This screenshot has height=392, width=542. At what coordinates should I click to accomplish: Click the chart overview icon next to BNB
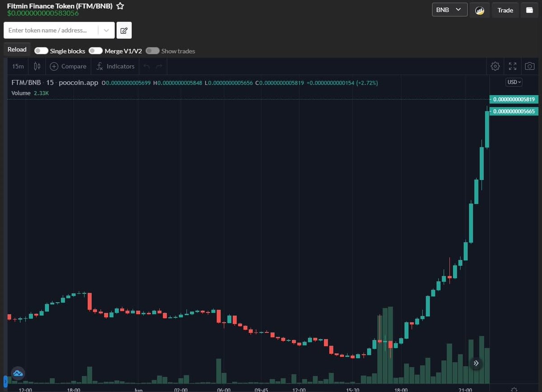pos(480,10)
